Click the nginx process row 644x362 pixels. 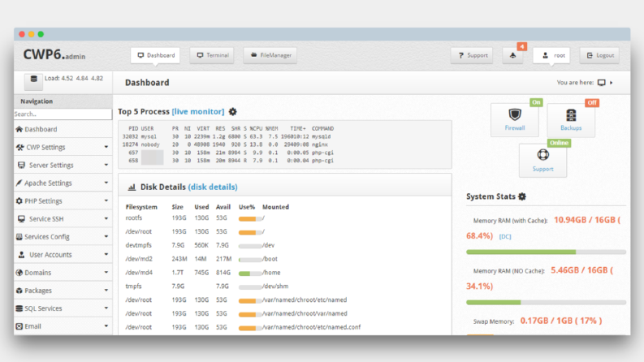pos(228,145)
